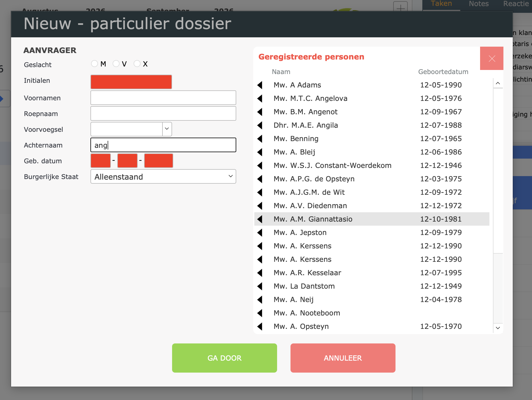Choose gender V radio button

(116, 64)
